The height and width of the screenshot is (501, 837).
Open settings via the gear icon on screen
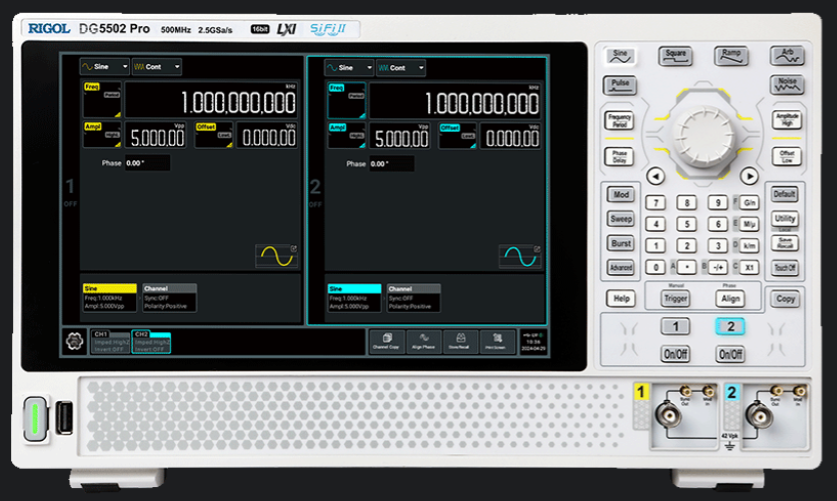coord(74,341)
